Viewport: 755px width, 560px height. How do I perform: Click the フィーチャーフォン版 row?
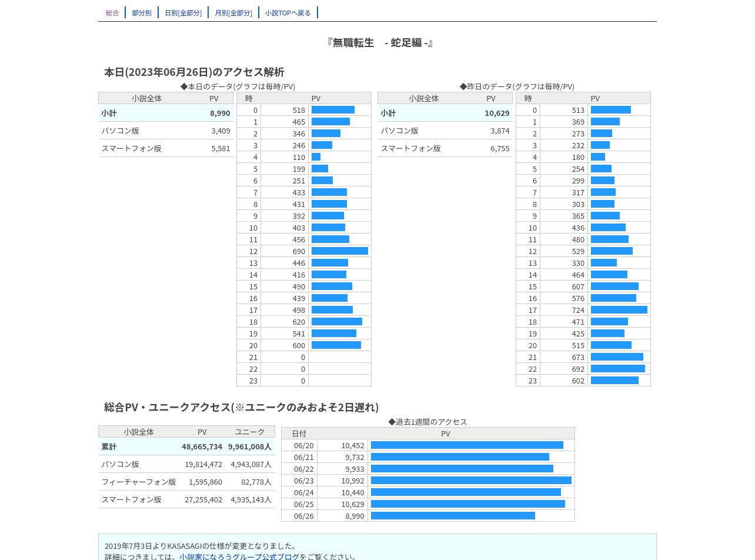point(186,482)
